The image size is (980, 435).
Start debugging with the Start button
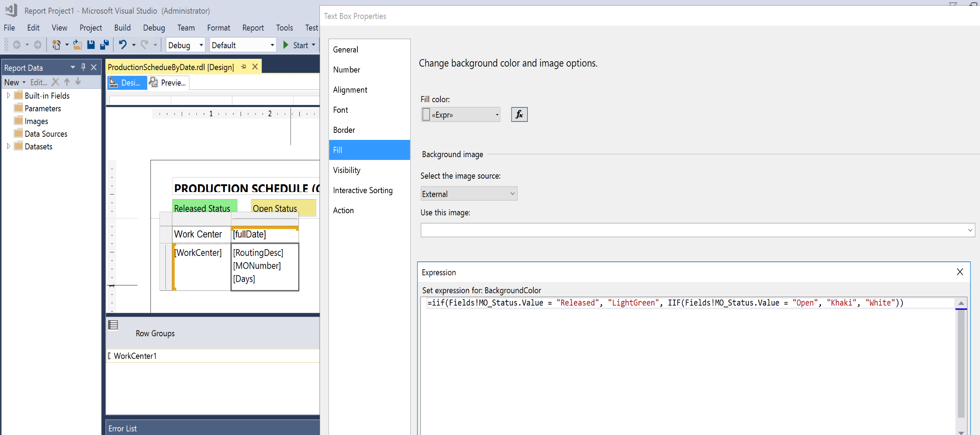pyautogui.click(x=297, y=45)
